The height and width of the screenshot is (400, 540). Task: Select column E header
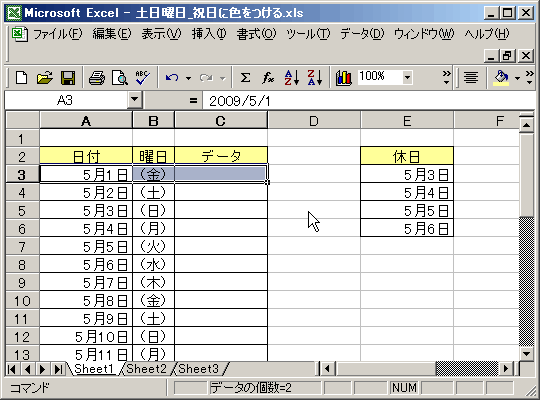click(407, 121)
